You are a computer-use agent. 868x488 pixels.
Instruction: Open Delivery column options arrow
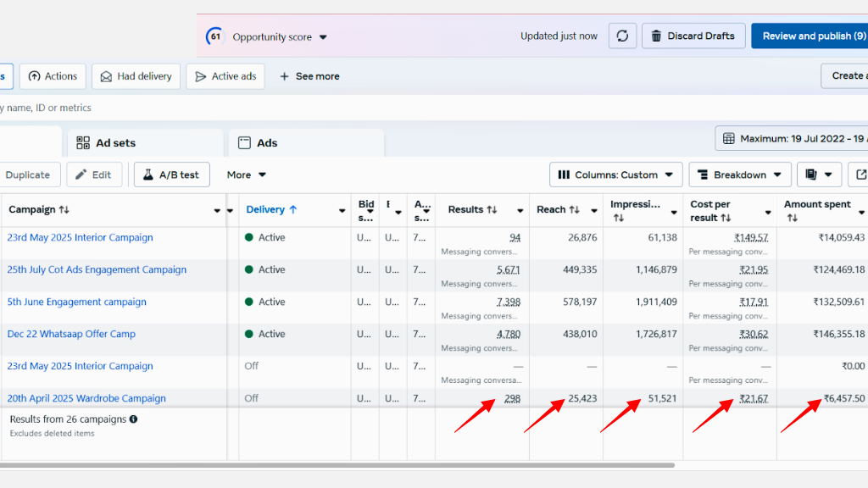pyautogui.click(x=342, y=210)
